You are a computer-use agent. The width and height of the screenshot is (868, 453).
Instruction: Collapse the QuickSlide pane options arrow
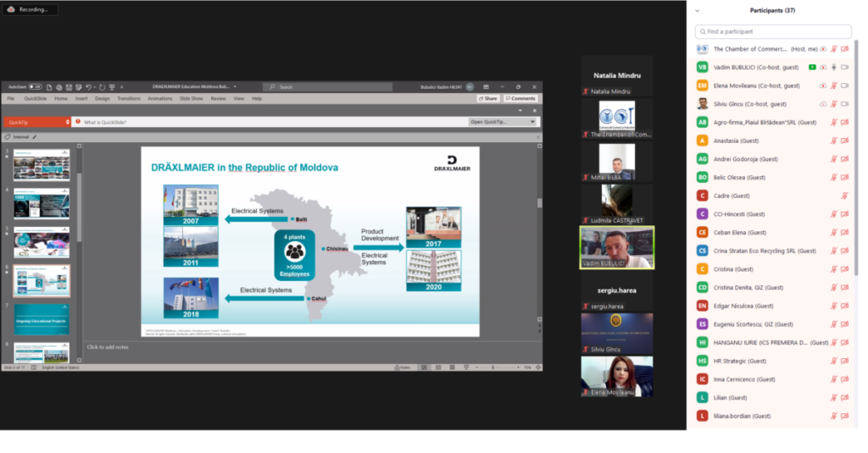[x=520, y=111]
